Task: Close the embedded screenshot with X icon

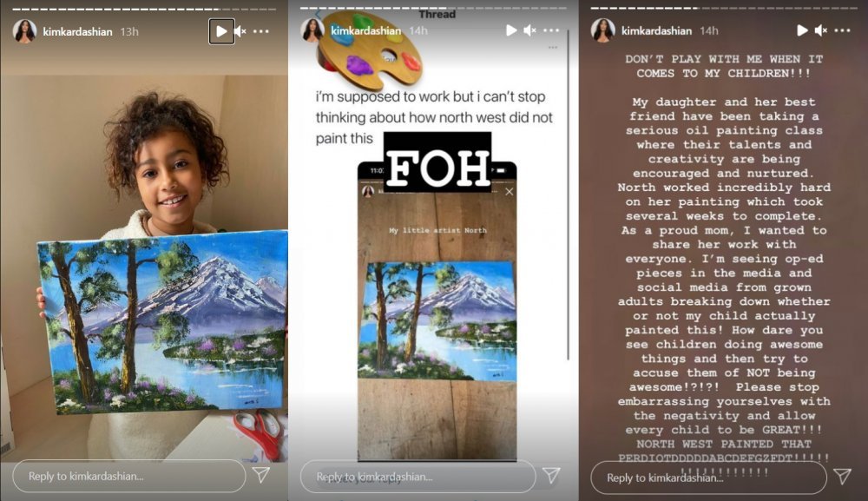Action: click(510, 192)
